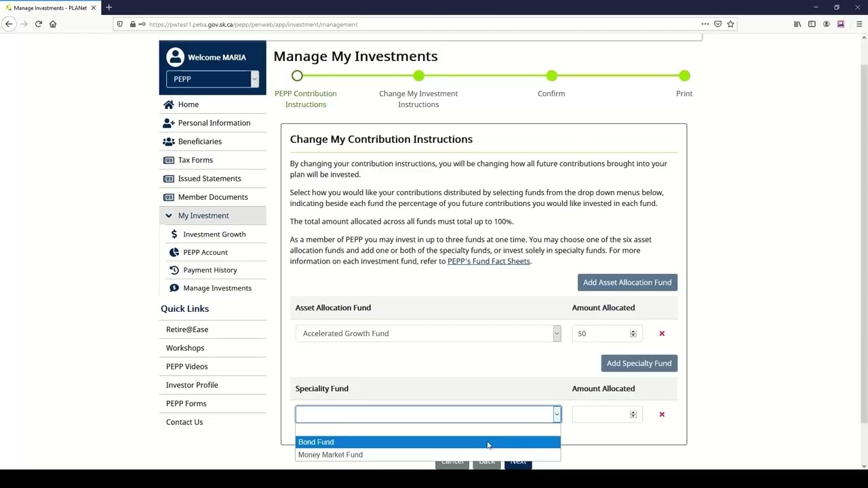Screen dimensions: 868x488
Task: Click the Confirm step dot in progress bar
Action: [x=551, y=76]
